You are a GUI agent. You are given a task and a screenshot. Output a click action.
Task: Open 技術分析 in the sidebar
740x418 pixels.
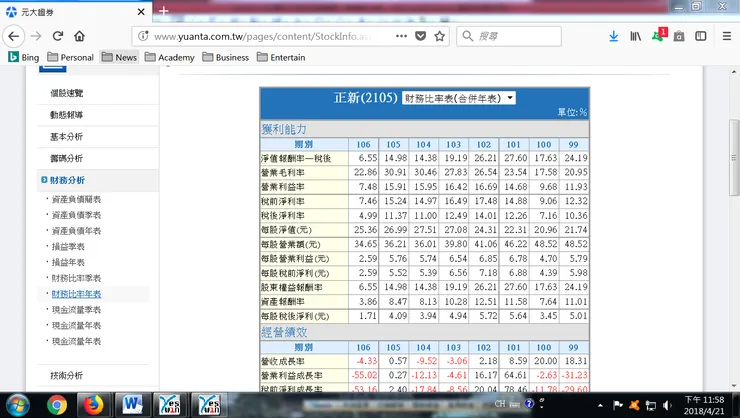[67, 376]
